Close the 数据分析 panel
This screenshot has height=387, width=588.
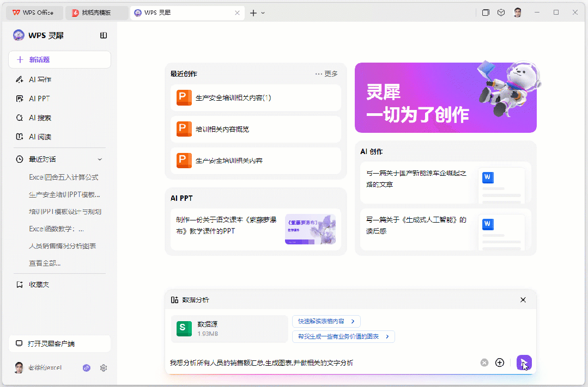[523, 300]
